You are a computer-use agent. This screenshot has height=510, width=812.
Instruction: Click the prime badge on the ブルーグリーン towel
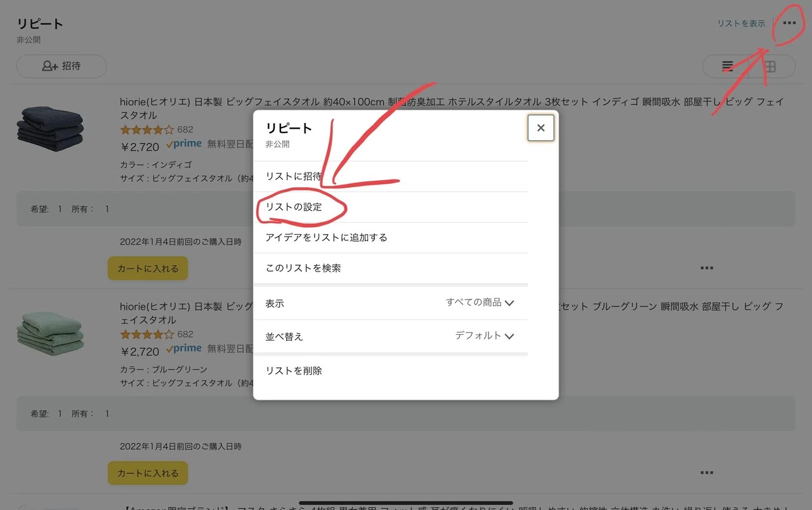click(184, 348)
